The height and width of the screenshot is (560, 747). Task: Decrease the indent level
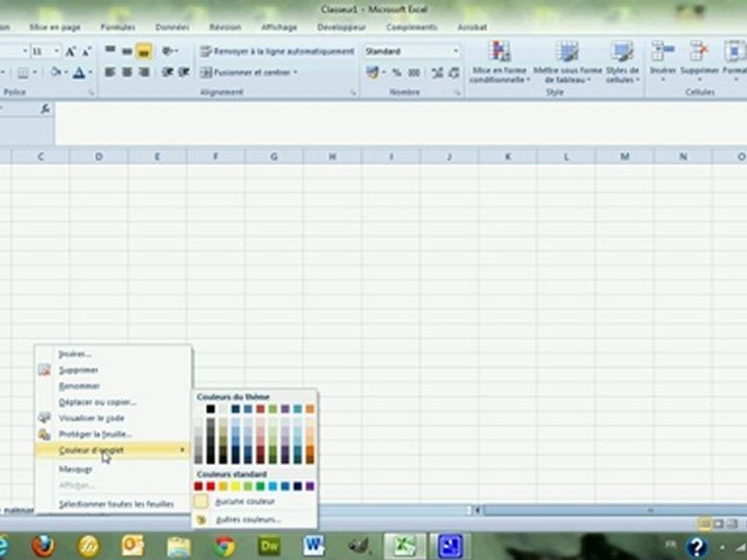[167, 72]
